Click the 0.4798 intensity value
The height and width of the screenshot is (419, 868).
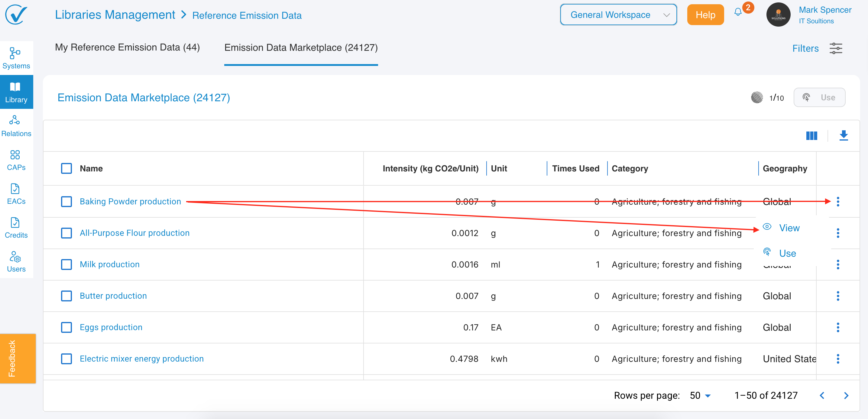coord(464,359)
